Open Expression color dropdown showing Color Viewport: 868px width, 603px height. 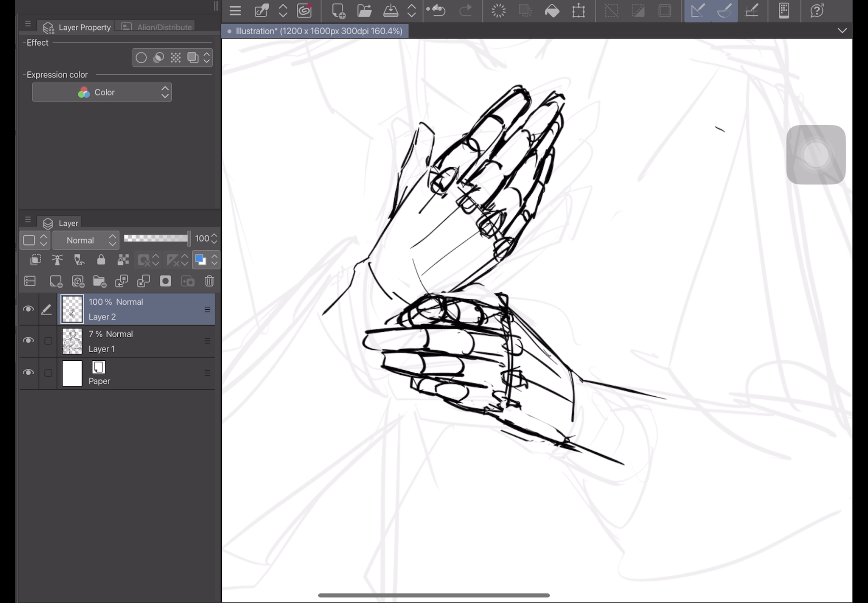(102, 92)
